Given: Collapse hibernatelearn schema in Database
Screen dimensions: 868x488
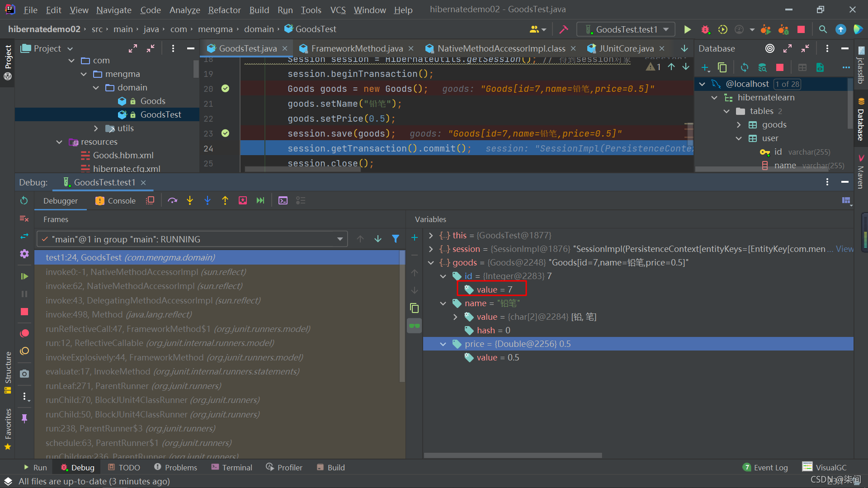Looking at the screenshot, I should (714, 97).
